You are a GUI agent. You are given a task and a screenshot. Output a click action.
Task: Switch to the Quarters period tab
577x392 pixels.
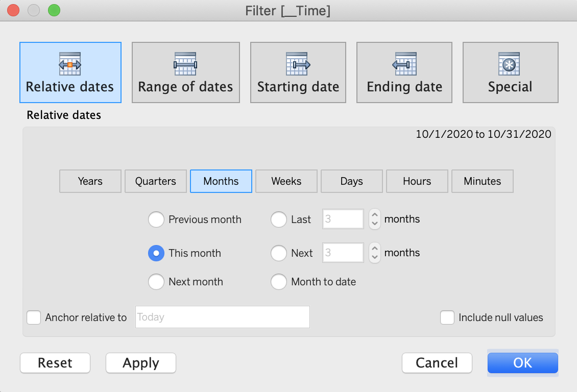click(x=156, y=181)
